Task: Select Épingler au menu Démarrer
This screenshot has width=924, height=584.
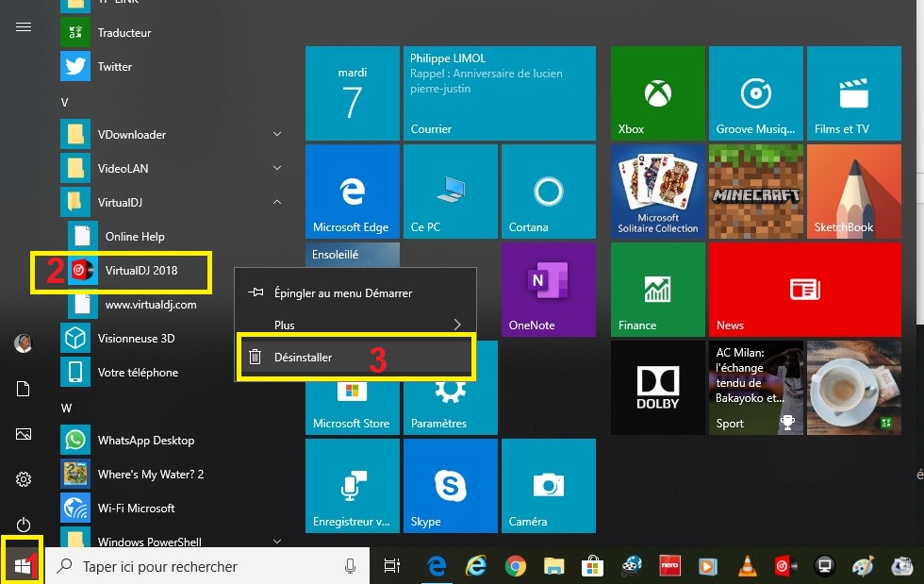Action: [355, 292]
